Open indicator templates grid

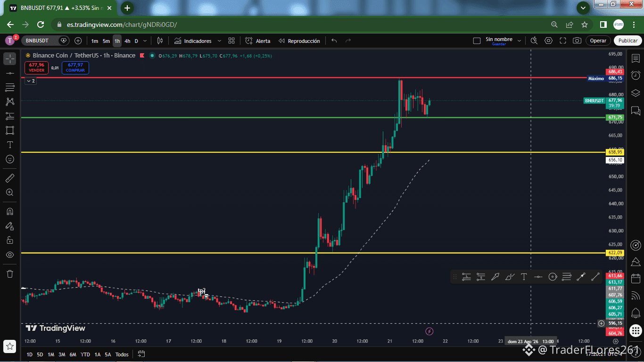pos(231,41)
